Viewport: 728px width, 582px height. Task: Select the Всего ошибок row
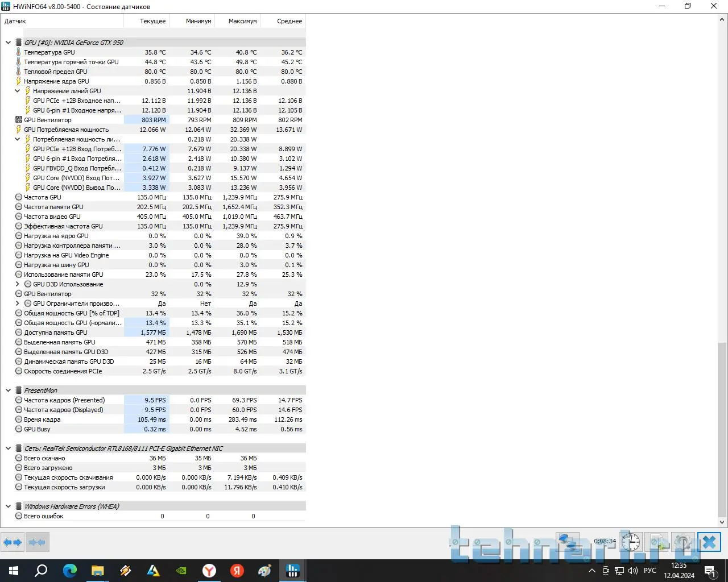coord(160,516)
